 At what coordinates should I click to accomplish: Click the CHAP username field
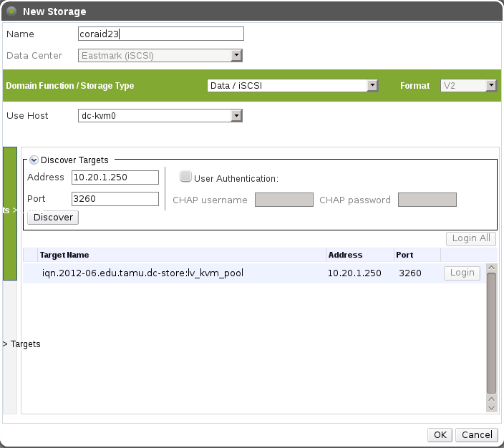(x=284, y=200)
